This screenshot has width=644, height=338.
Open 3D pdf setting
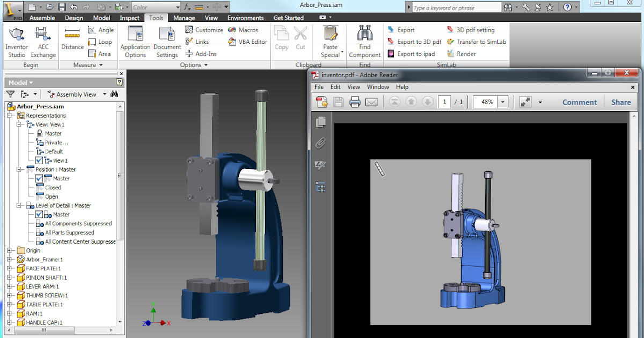470,30
